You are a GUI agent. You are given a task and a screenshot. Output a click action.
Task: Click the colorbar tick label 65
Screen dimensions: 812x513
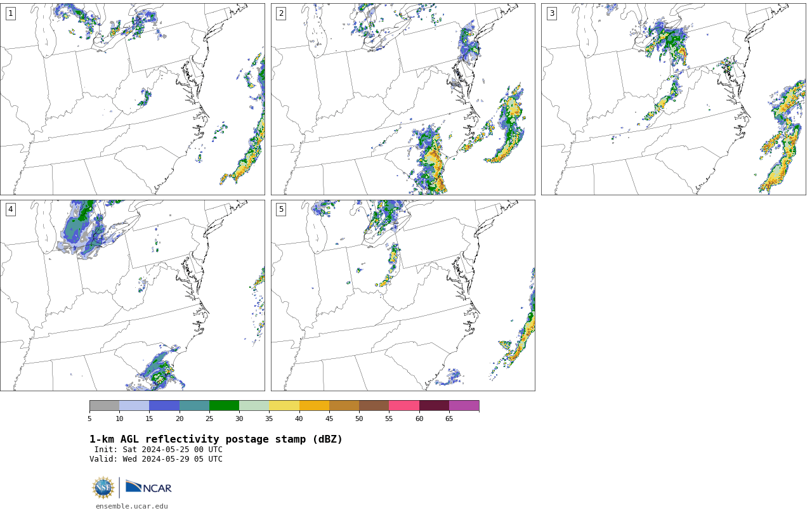click(x=449, y=419)
